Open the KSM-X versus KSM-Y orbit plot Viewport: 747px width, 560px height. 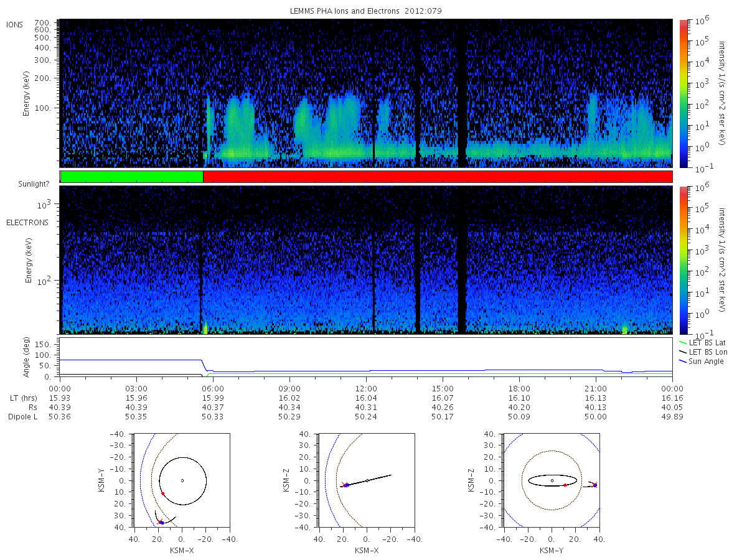[x=181, y=480]
